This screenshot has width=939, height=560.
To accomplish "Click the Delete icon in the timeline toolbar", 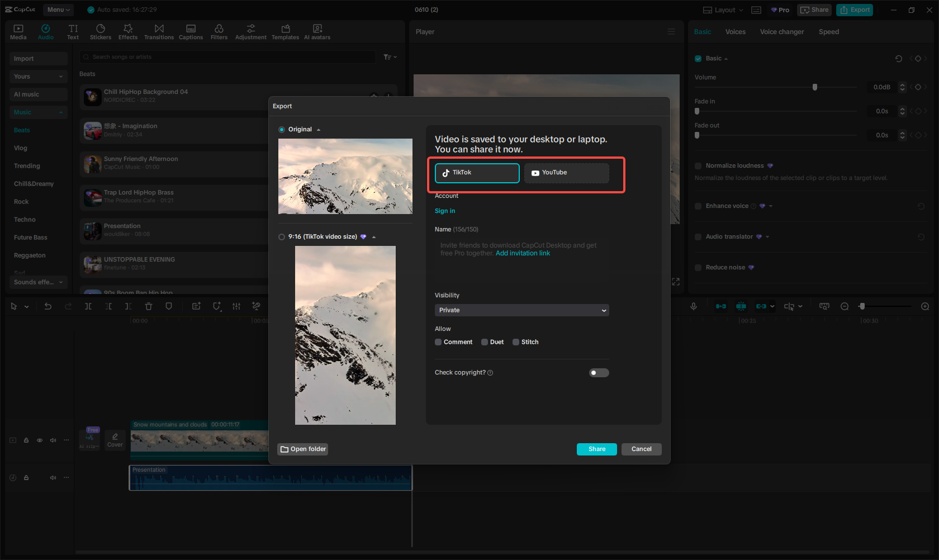I will pos(148,306).
